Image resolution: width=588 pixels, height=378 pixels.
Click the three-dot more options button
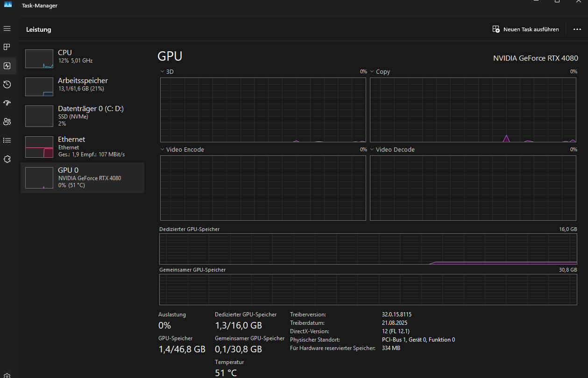pyautogui.click(x=577, y=29)
